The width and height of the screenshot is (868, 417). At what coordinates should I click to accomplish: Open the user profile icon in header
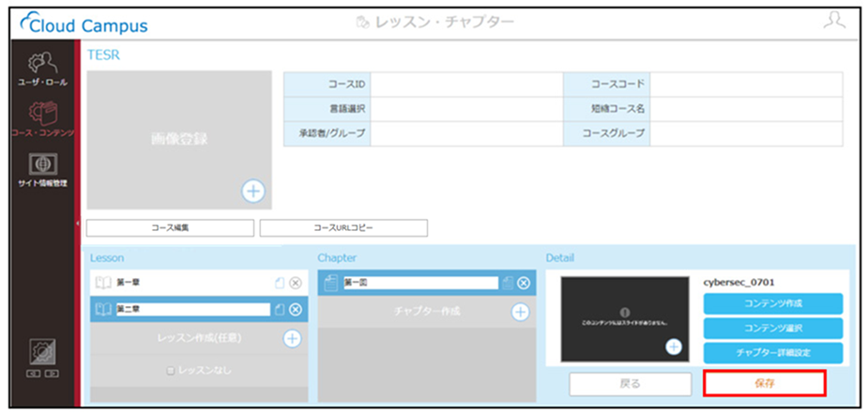point(834,23)
